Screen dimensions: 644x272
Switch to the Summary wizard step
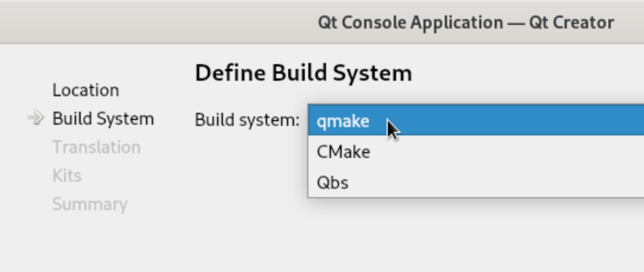coord(90,204)
